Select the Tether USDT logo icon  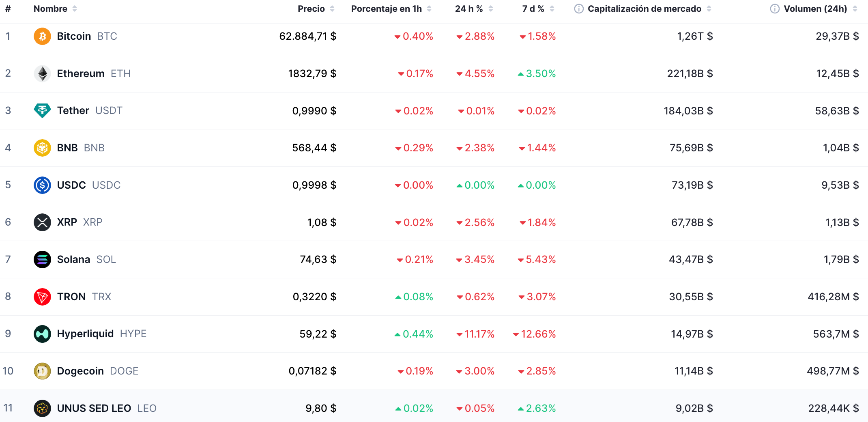42,110
